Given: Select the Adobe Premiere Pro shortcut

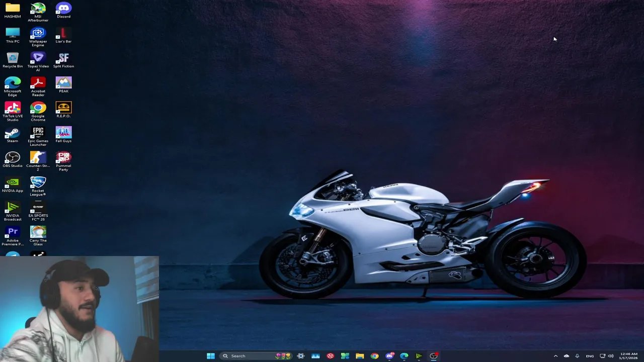Looking at the screenshot, I should pyautogui.click(x=13, y=236).
